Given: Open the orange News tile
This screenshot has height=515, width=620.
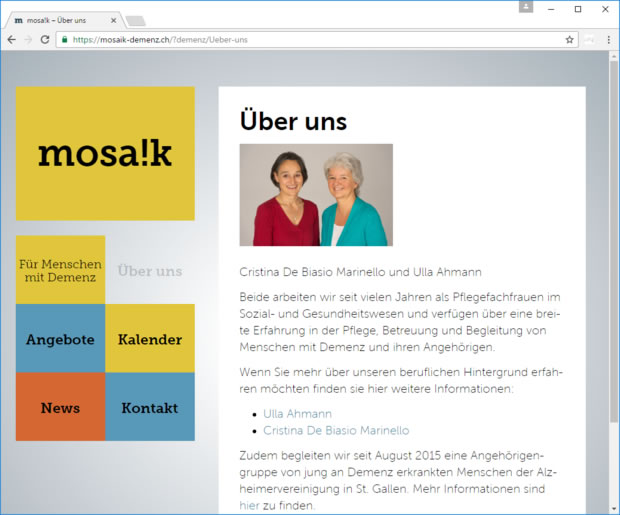Looking at the screenshot, I should pyautogui.click(x=60, y=407).
